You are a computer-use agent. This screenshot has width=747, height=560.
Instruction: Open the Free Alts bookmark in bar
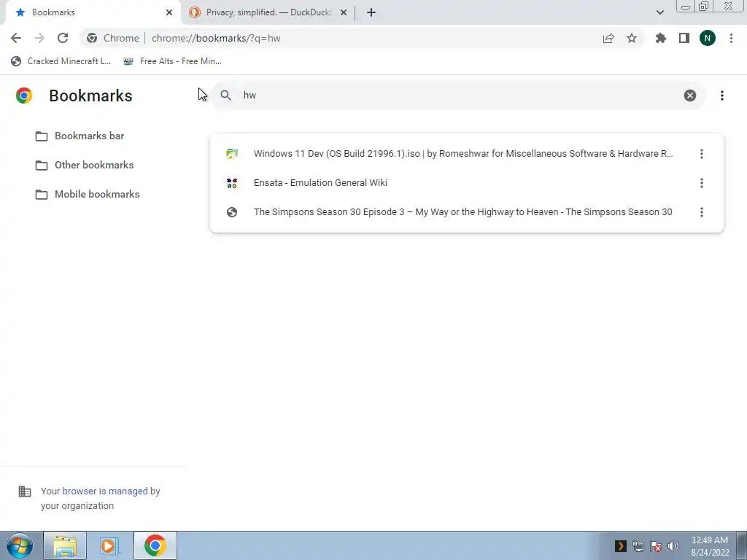172,61
